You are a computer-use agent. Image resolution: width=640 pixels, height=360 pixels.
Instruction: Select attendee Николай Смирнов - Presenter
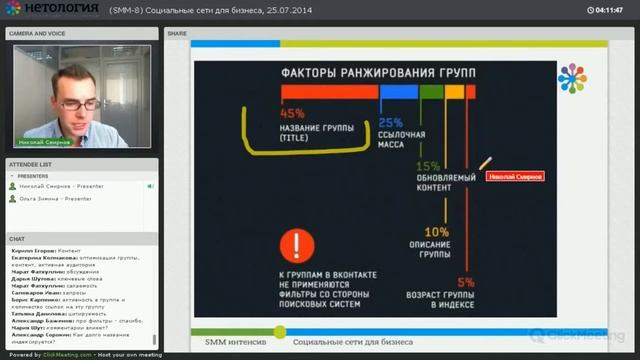coord(62,186)
